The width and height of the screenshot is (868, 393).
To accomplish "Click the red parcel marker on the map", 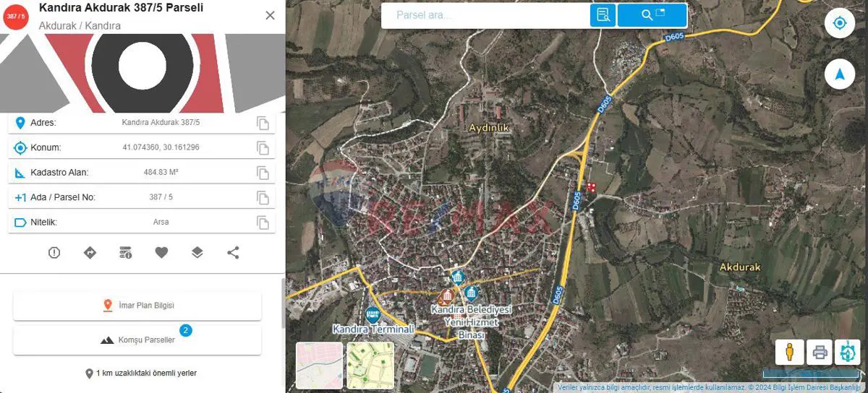I will tap(591, 187).
